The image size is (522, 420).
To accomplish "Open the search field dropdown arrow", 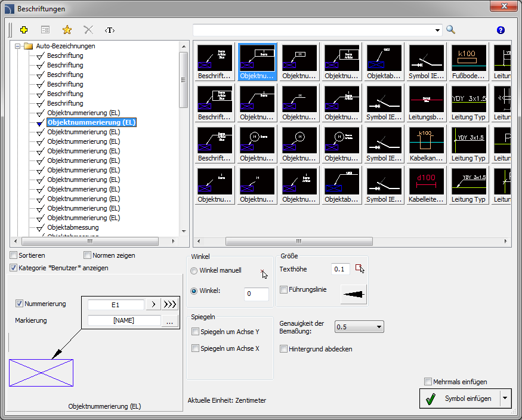I will tap(437, 30).
